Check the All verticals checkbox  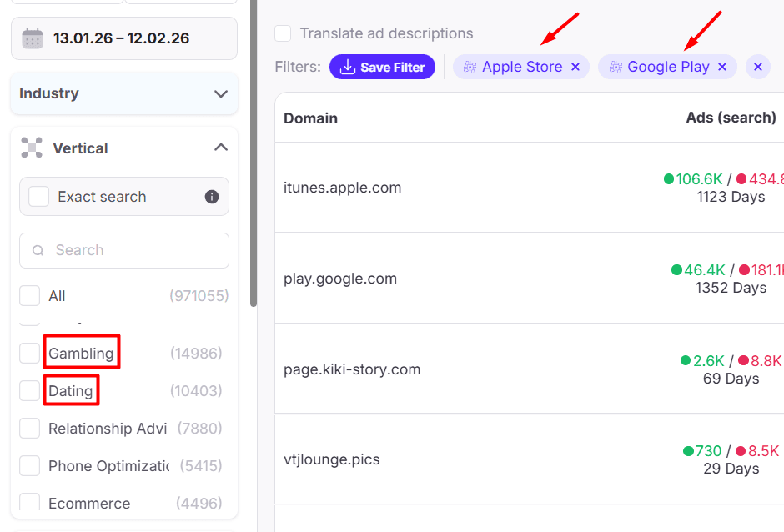29,295
